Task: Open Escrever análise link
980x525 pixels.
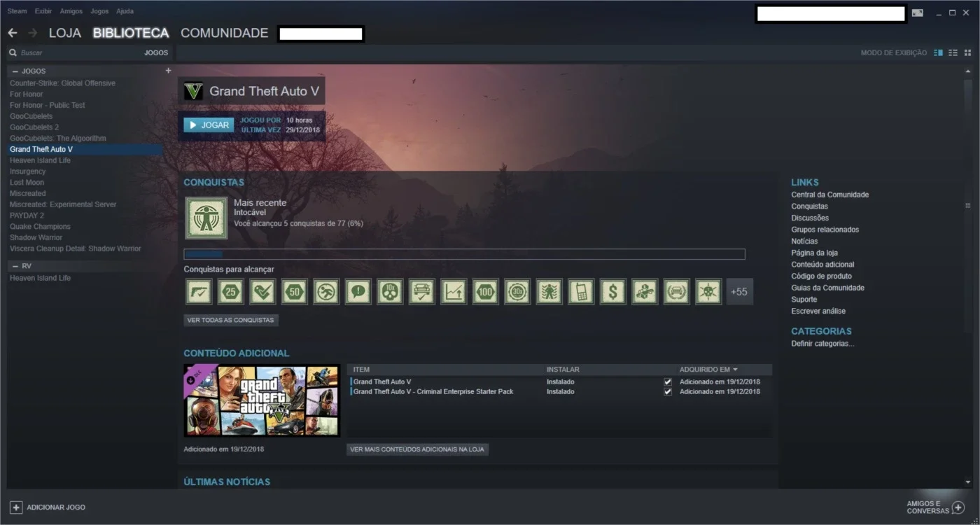Action: tap(818, 311)
